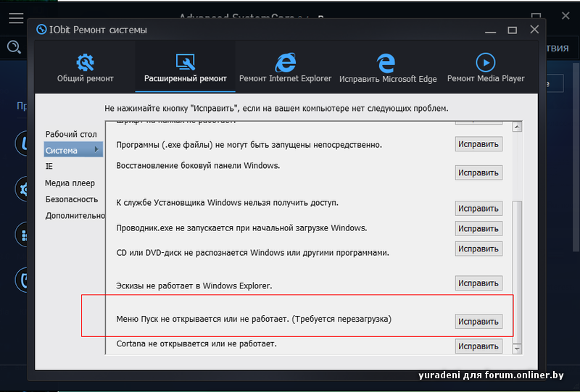Screen dimensions: 580x392
Task: Click the arrow beside Система
Action: (96, 149)
